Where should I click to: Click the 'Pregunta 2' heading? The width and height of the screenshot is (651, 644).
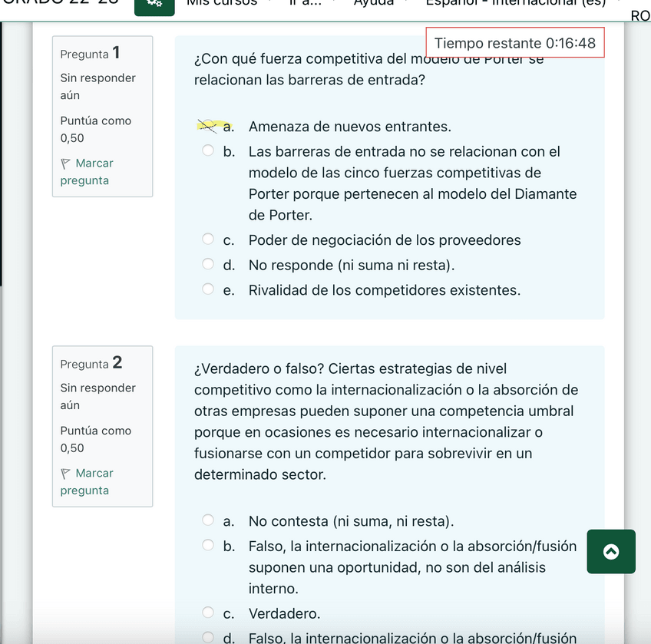click(91, 363)
